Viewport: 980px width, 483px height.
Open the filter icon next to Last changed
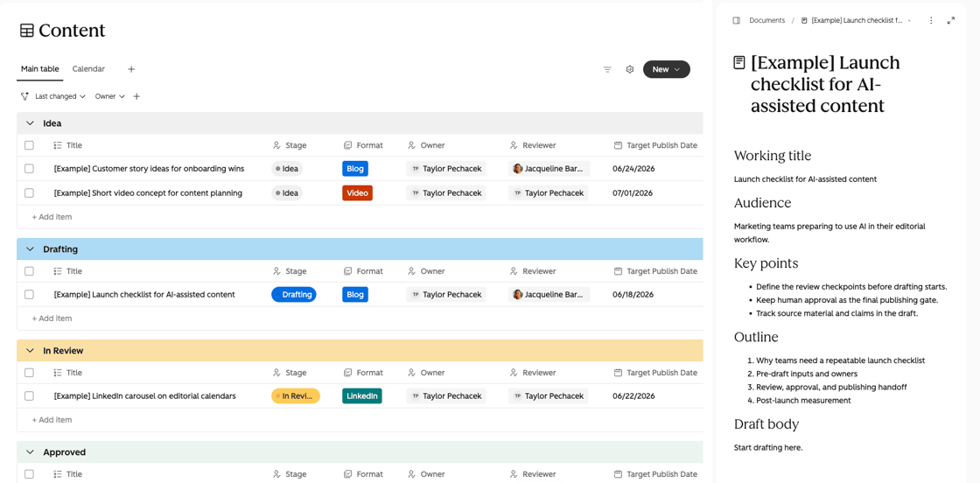point(25,96)
